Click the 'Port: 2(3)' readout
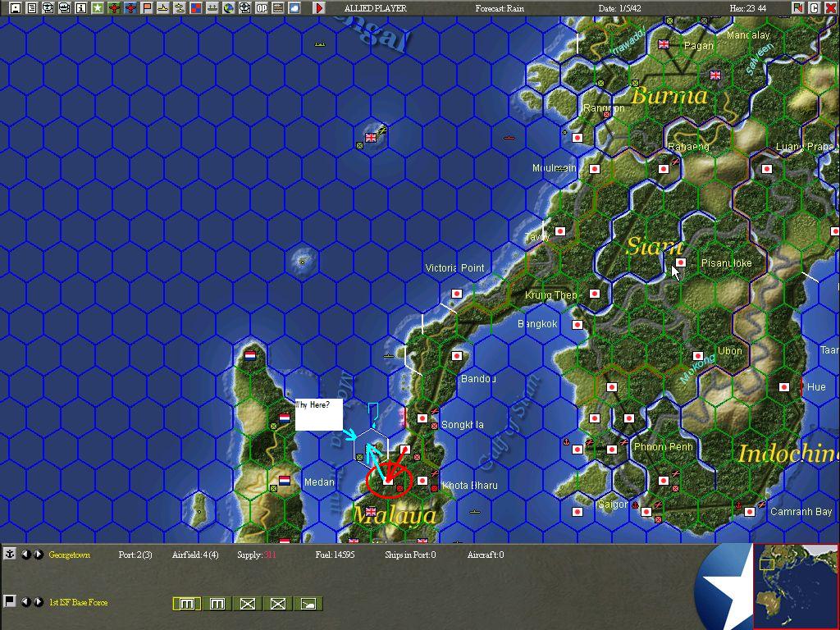Image resolution: width=840 pixels, height=630 pixels. (135, 555)
